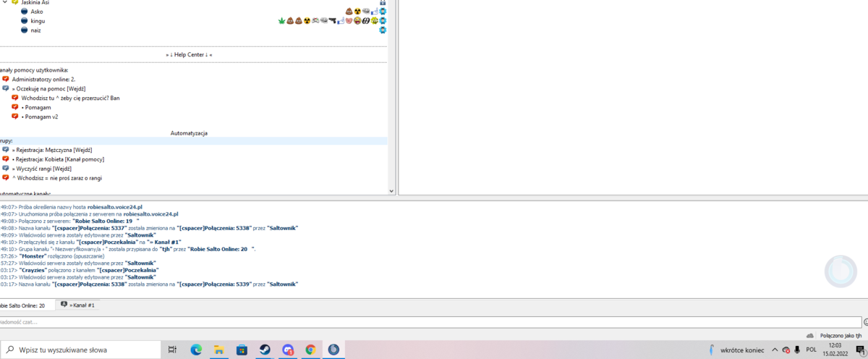868x359 pixels.
Task: Select the Pomagam v2 channel
Action: pos(40,117)
